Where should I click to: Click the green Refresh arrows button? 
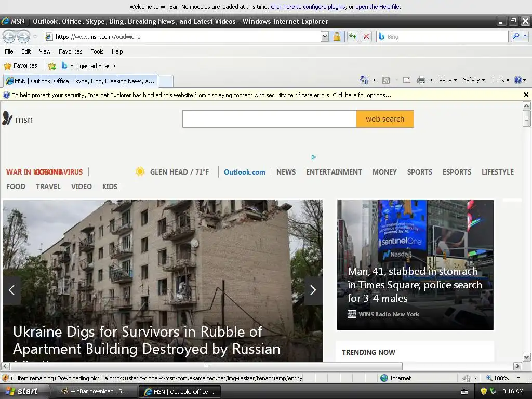tap(353, 36)
